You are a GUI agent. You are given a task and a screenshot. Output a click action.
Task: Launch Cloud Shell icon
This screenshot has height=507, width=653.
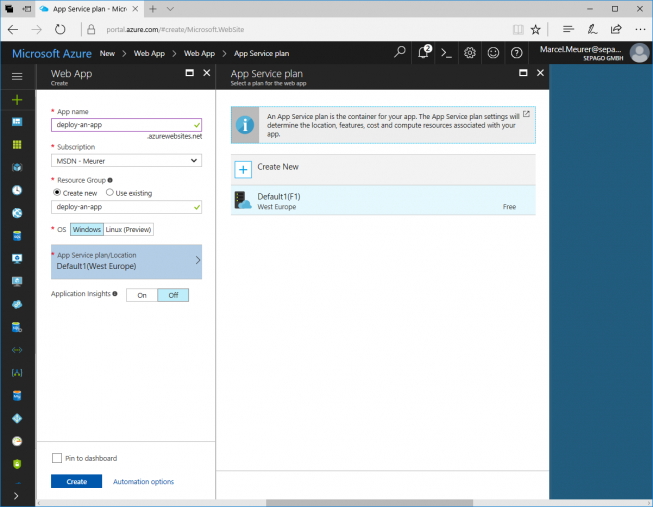446,53
